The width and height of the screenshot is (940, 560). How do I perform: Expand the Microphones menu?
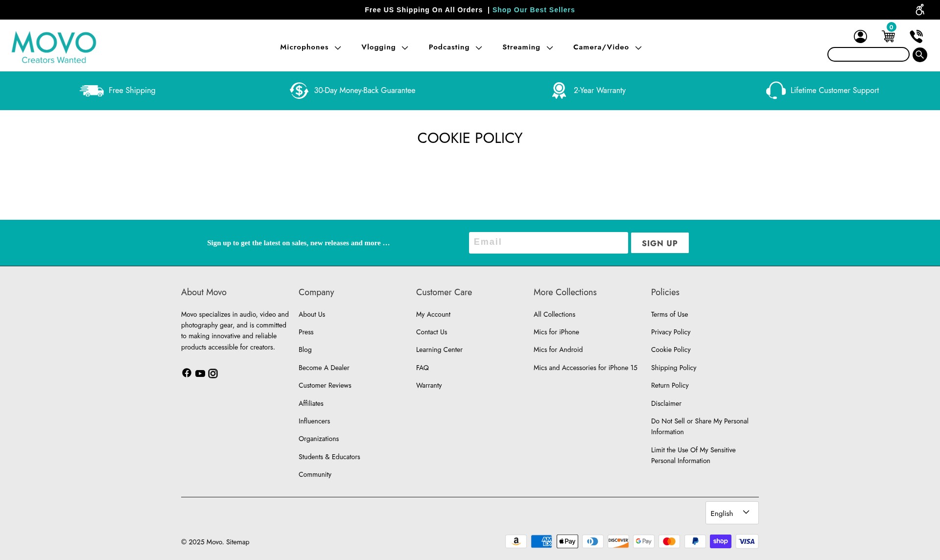pyautogui.click(x=310, y=47)
